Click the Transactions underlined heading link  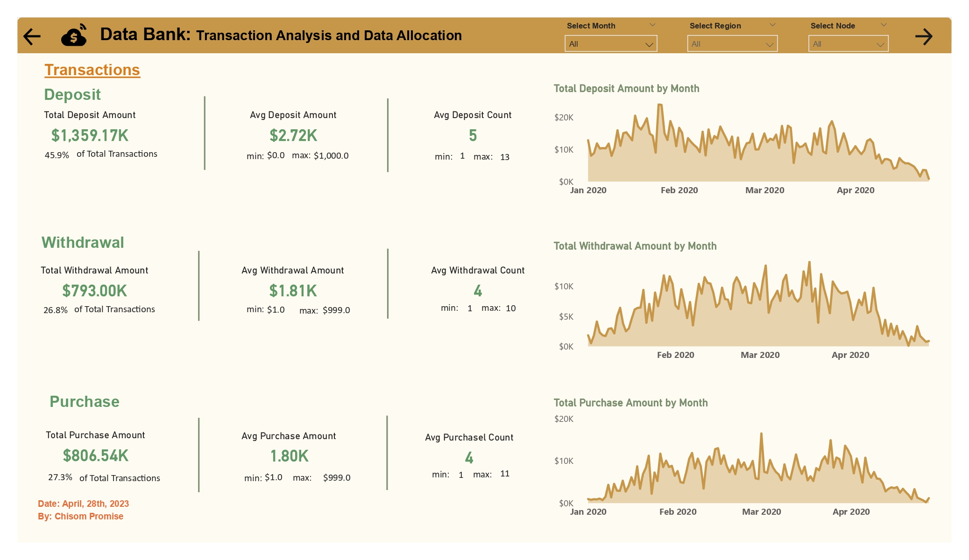(92, 70)
